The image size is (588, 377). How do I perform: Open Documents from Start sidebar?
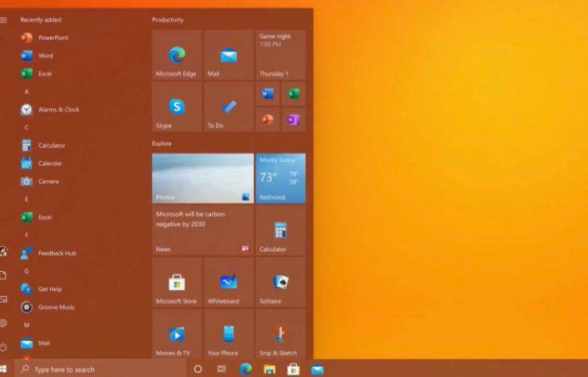pos(3,275)
